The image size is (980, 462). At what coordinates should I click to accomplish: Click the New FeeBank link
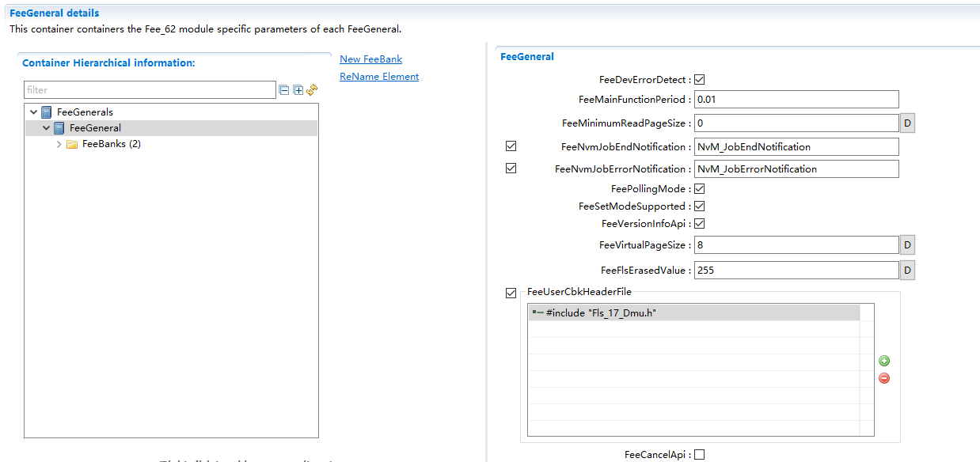pos(370,59)
